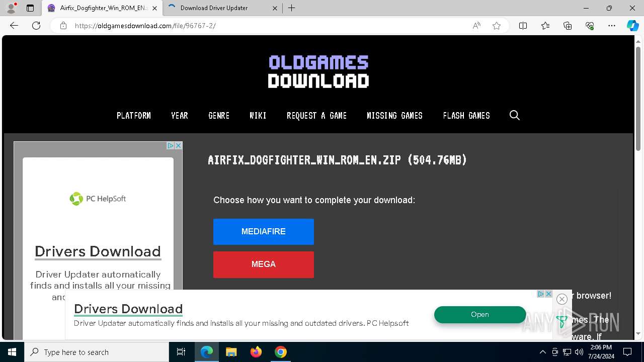Screen dimensions: 644x362
Task: Open FLASH GAMES page
Action: point(466,116)
